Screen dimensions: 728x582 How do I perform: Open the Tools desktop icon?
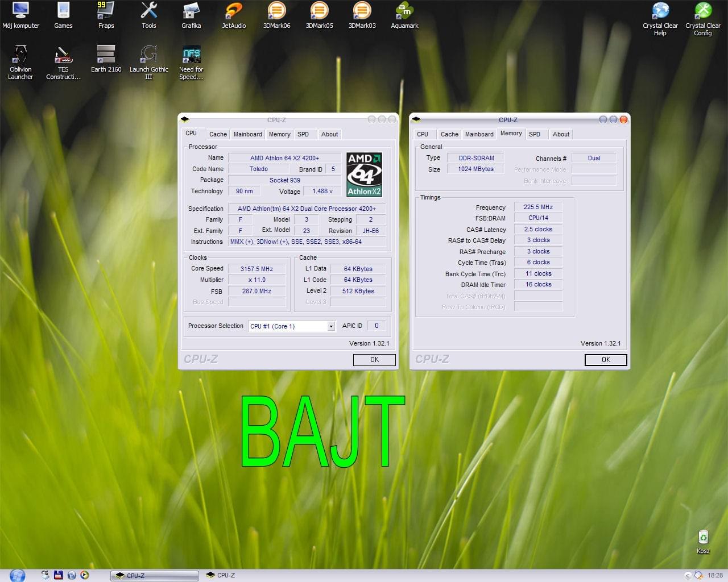click(148, 15)
